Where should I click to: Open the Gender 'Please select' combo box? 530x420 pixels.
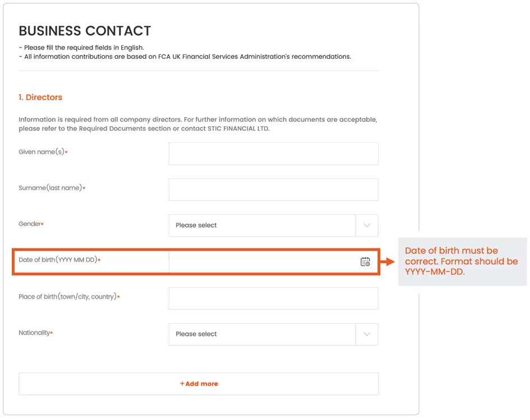click(x=274, y=225)
